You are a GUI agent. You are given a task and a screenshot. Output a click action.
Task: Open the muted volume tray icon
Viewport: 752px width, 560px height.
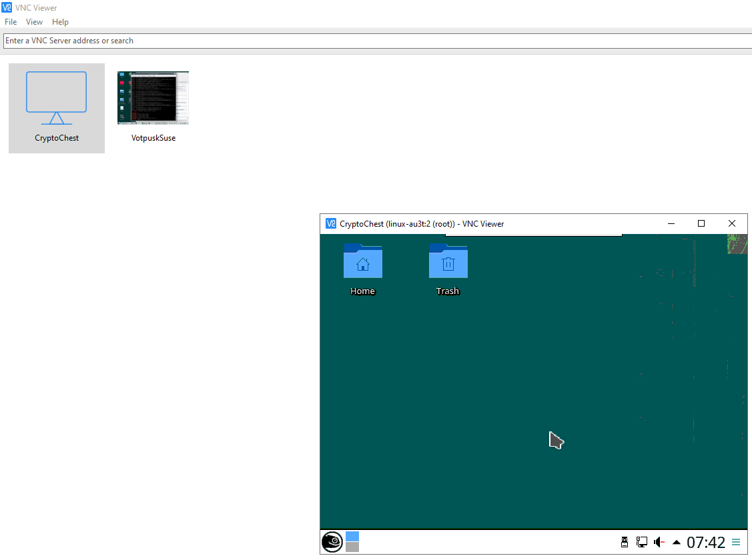click(x=659, y=542)
